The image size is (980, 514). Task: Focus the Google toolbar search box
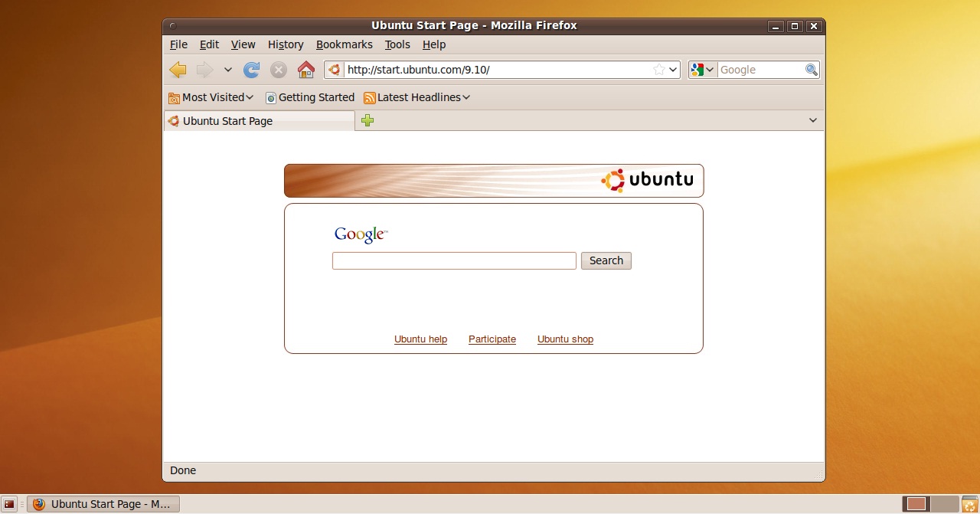[x=761, y=70]
